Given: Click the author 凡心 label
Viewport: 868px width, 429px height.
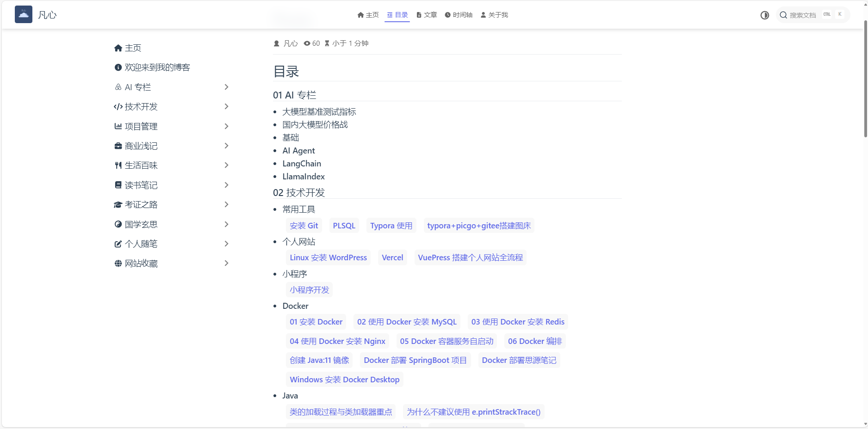Looking at the screenshot, I should click(x=291, y=43).
